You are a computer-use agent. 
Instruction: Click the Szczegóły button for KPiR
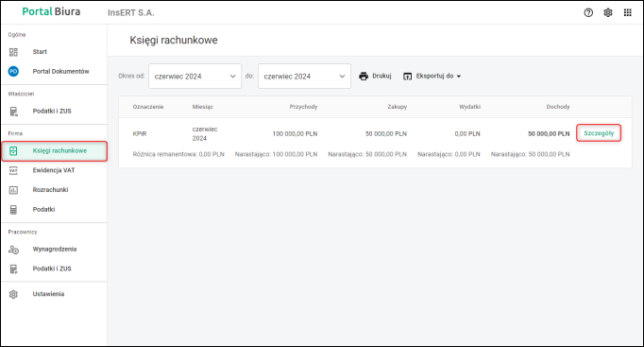(x=599, y=133)
